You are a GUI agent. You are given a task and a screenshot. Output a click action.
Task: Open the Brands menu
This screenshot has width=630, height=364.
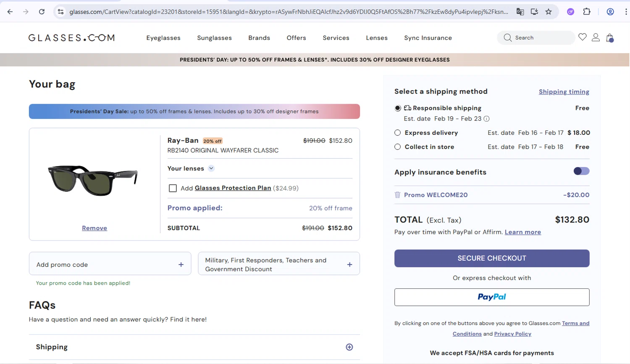point(259,38)
